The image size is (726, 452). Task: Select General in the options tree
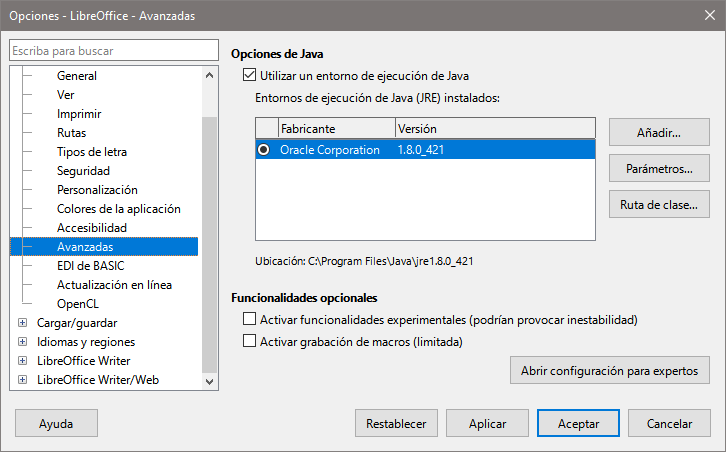click(x=77, y=76)
